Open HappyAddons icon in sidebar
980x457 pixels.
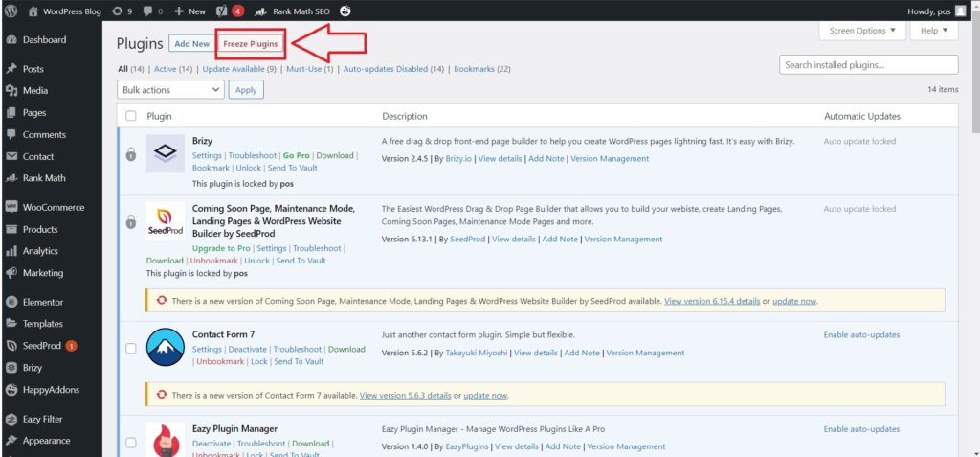pos(11,389)
